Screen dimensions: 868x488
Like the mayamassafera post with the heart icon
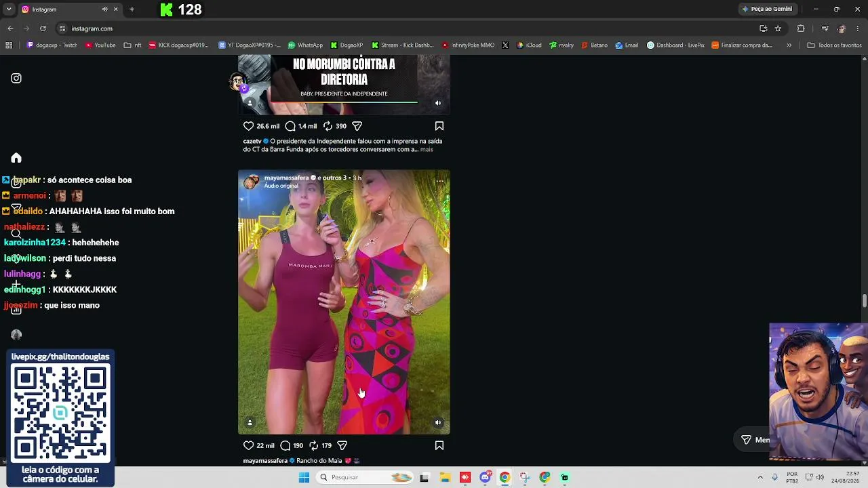click(x=248, y=445)
